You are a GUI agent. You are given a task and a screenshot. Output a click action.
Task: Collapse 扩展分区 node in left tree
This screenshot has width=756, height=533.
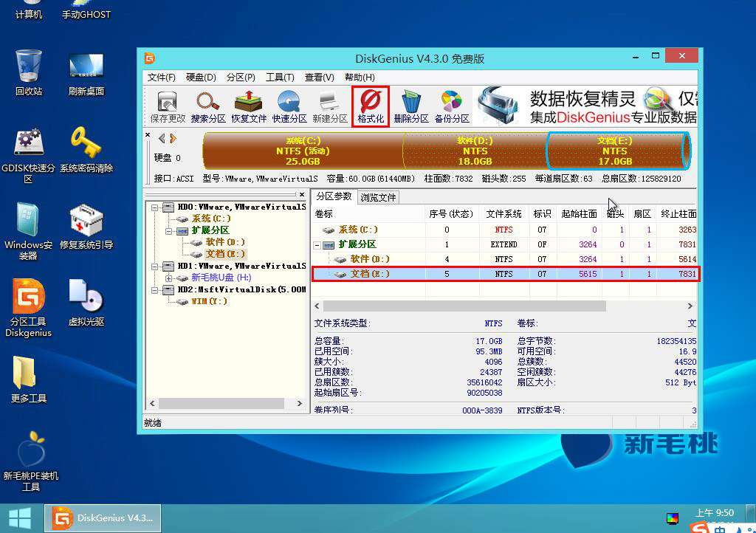(x=168, y=231)
